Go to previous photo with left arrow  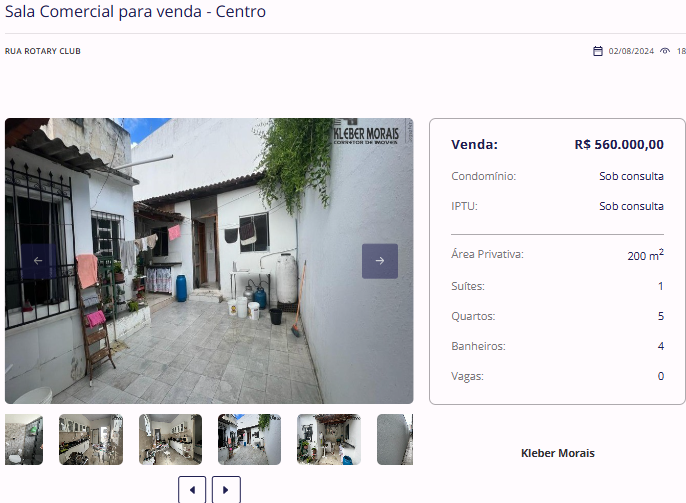click(x=38, y=261)
